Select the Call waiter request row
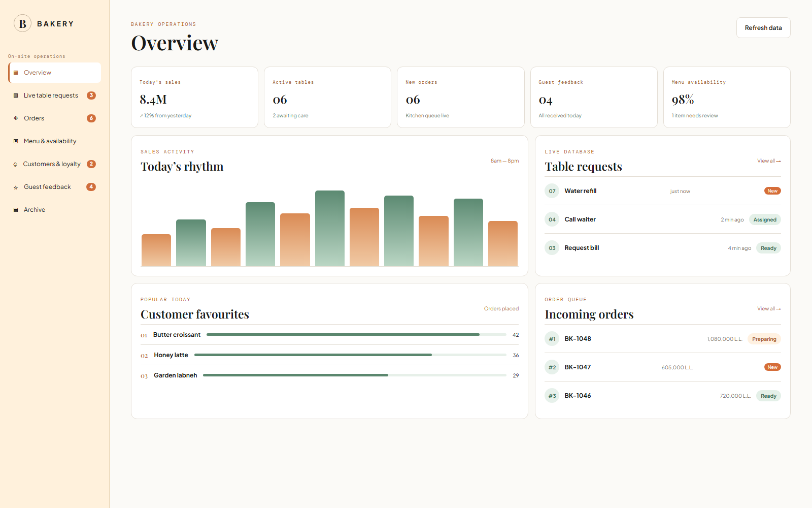 (x=663, y=219)
